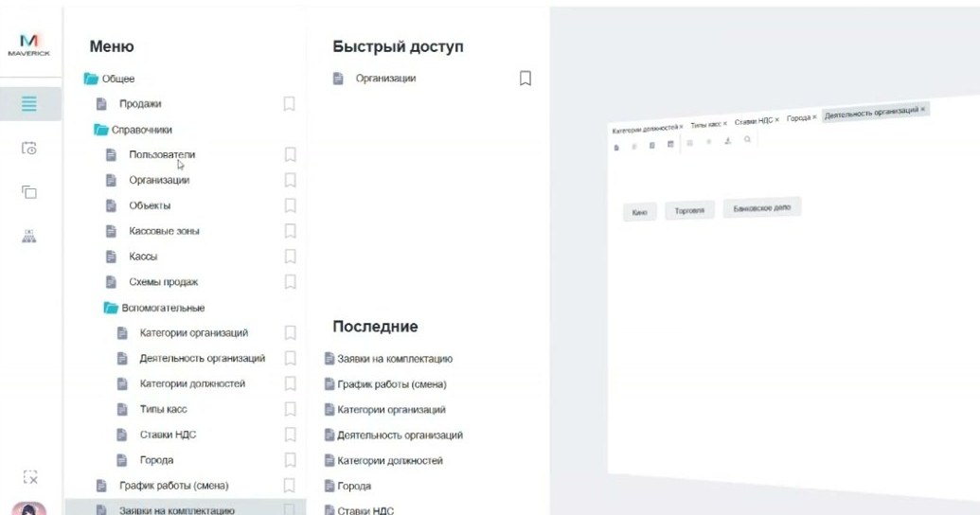Click the Кино chip in preview

639,212
